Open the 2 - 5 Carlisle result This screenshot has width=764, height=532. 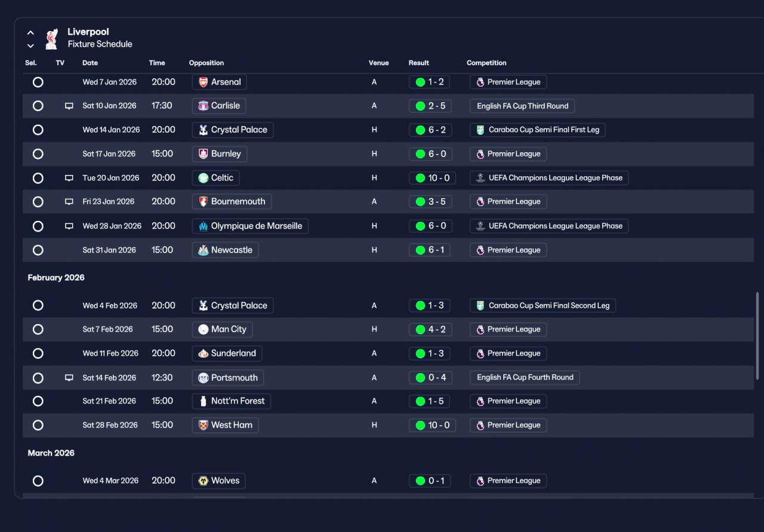(x=430, y=106)
